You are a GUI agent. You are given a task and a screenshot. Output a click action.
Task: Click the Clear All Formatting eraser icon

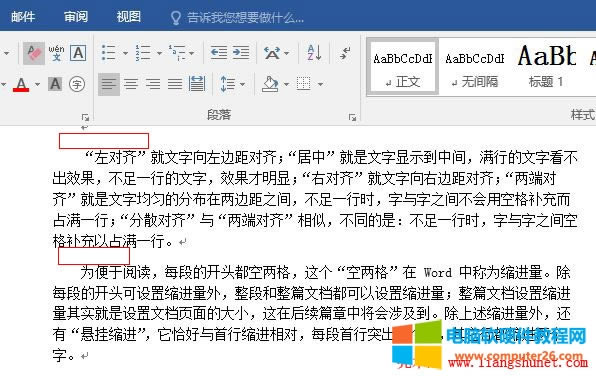coord(34,53)
